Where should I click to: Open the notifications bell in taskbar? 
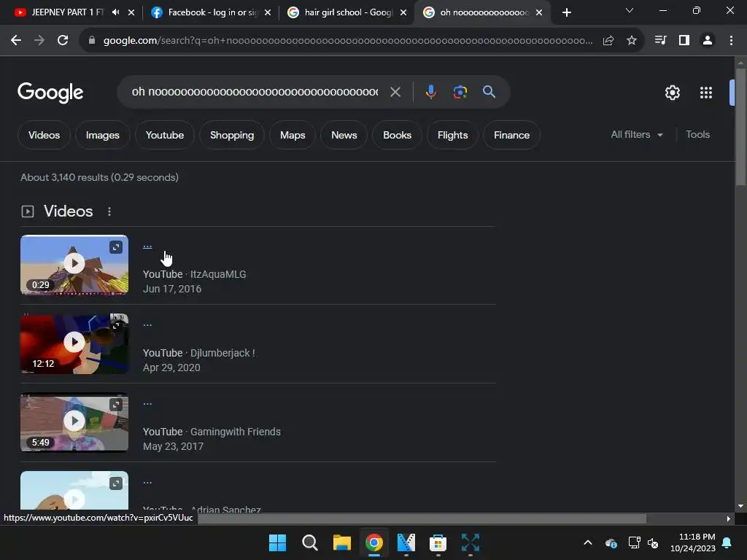[x=727, y=542]
